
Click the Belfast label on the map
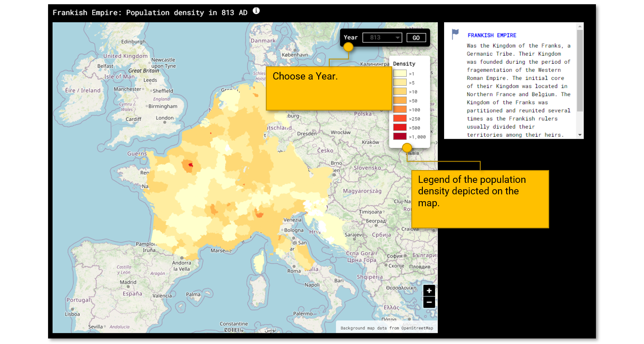pyautogui.click(x=105, y=66)
